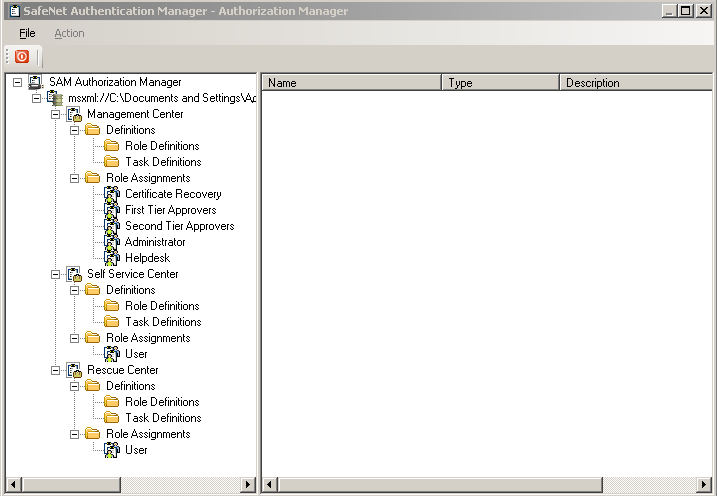Collapse the Rescue Center node
This screenshot has width=717, height=496.
(55, 370)
